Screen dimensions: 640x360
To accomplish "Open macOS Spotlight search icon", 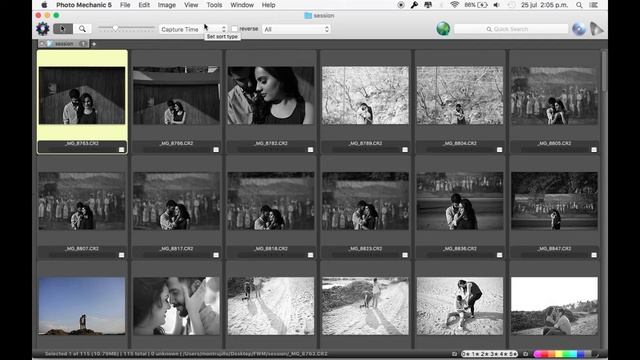I will [x=579, y=5].
